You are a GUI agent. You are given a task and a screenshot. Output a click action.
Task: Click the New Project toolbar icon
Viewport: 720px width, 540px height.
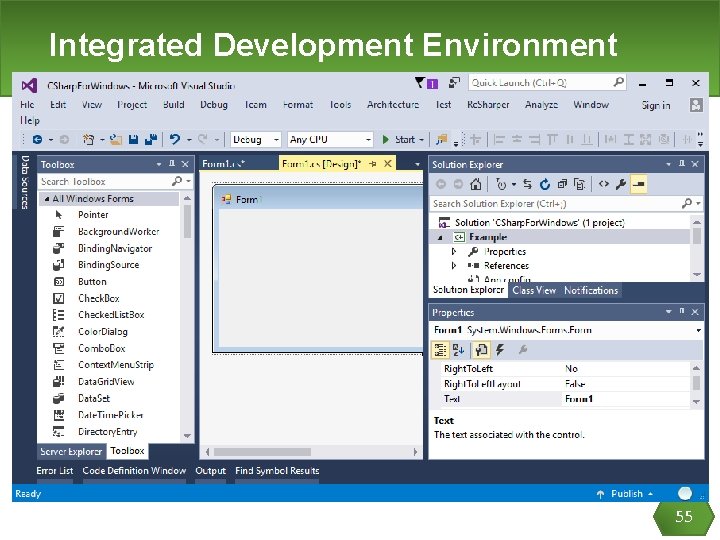click(x=88, y=139)
